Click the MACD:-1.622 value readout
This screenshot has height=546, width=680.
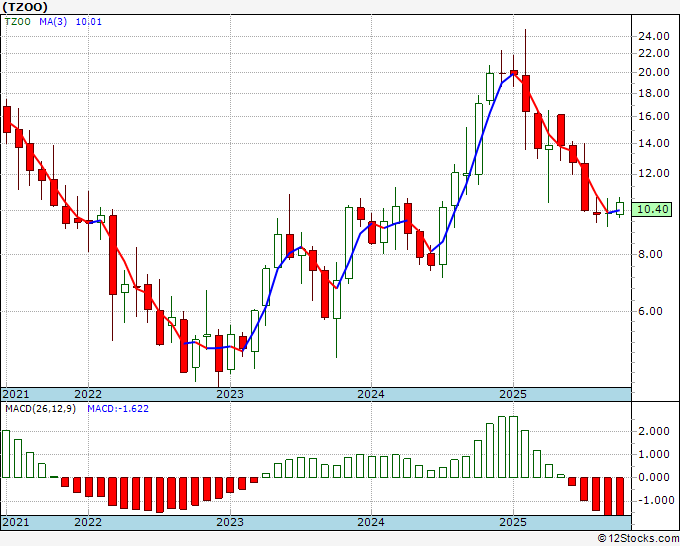click(x=117, y=410)
